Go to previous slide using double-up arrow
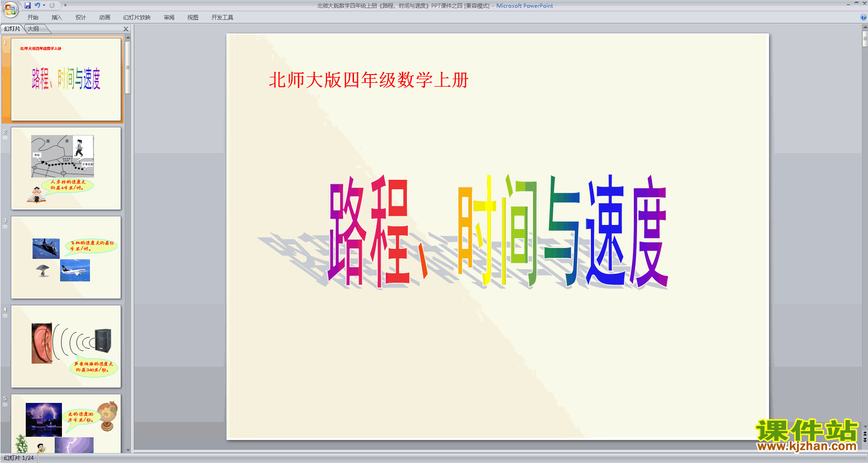 [865, 434]
